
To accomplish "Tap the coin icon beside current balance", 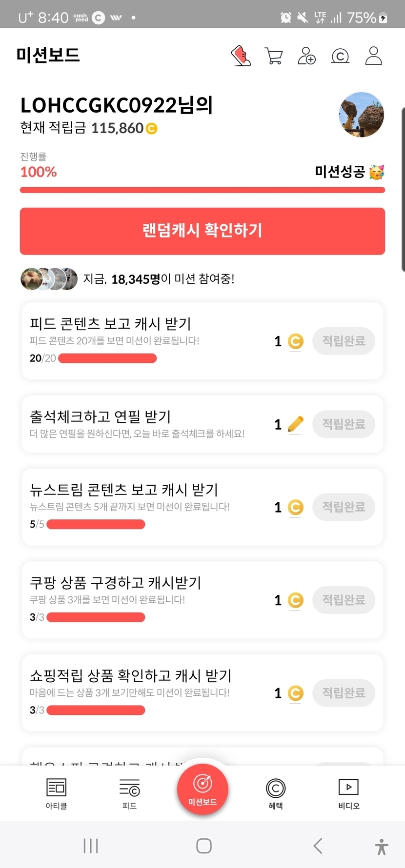I will (152, 129).
